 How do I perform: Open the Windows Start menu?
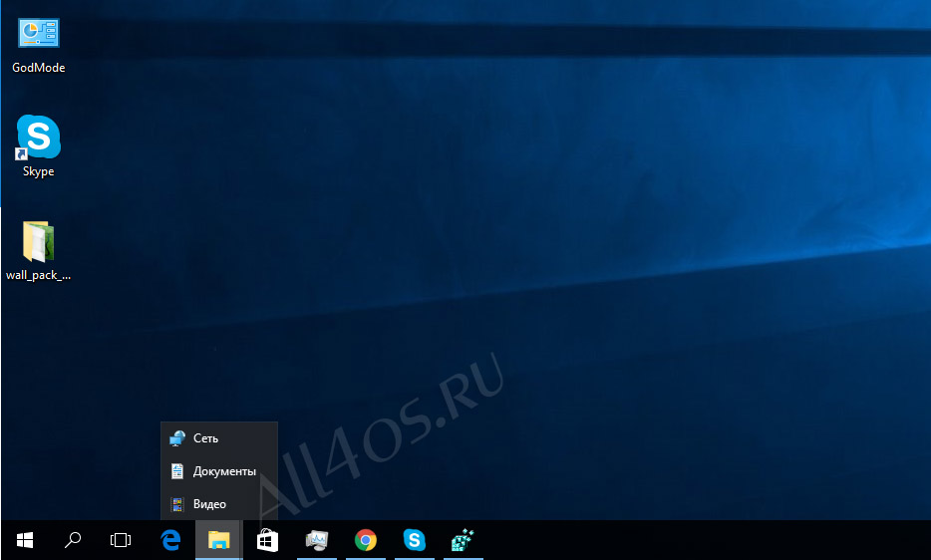(24, 540)
